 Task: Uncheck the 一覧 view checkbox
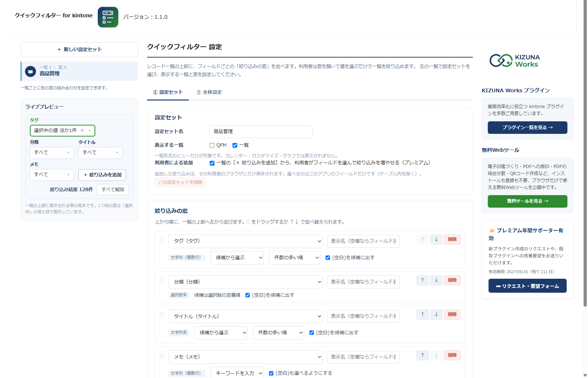(235, 145)
